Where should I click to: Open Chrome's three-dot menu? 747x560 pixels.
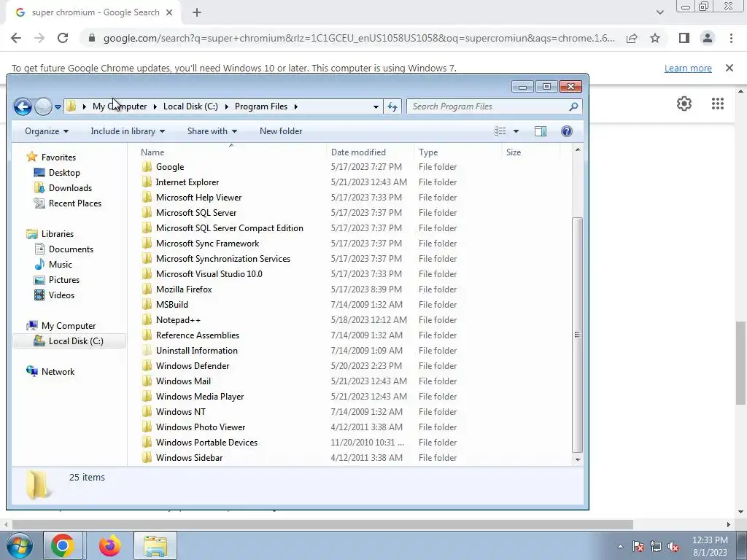[731, 38]
